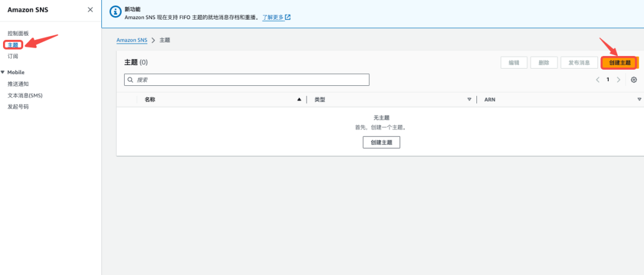The height and width of the screenshot is (275, 644).
Task: Go to the next page arrow
Action: 618,80
